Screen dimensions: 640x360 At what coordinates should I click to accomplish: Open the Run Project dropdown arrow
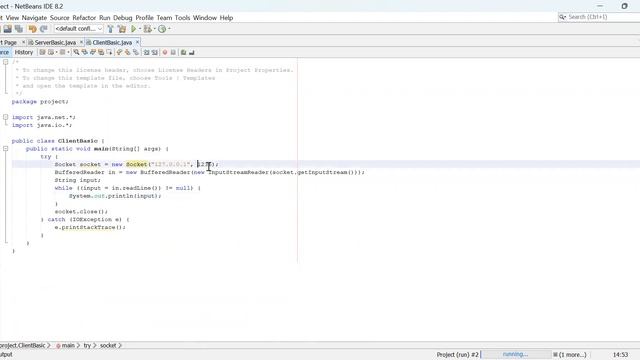tap(140, 29)
